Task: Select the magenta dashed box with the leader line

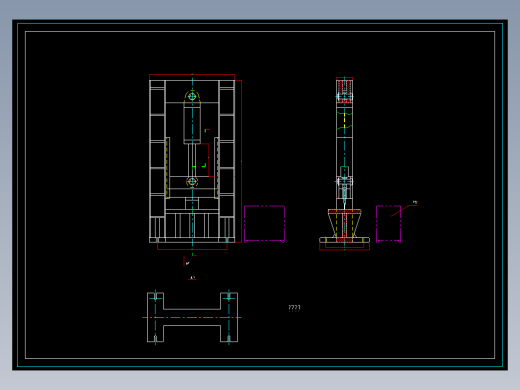Action: tap(389, 224)
